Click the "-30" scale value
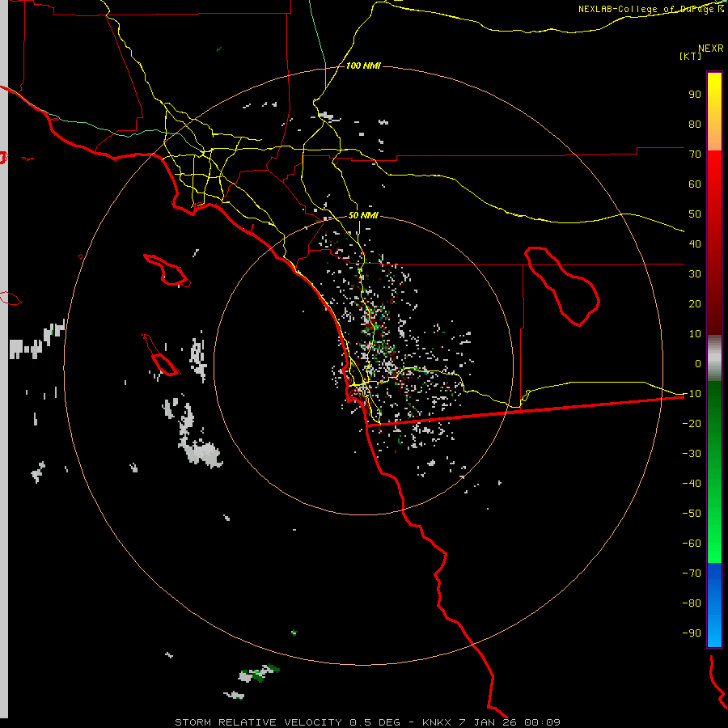 click(x=692, y=454)
